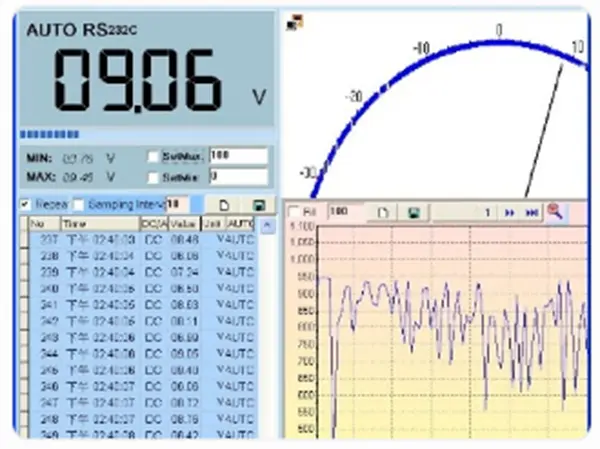The image size is (600, 449).
Task: Click the No column header
Action: (44, 224)
